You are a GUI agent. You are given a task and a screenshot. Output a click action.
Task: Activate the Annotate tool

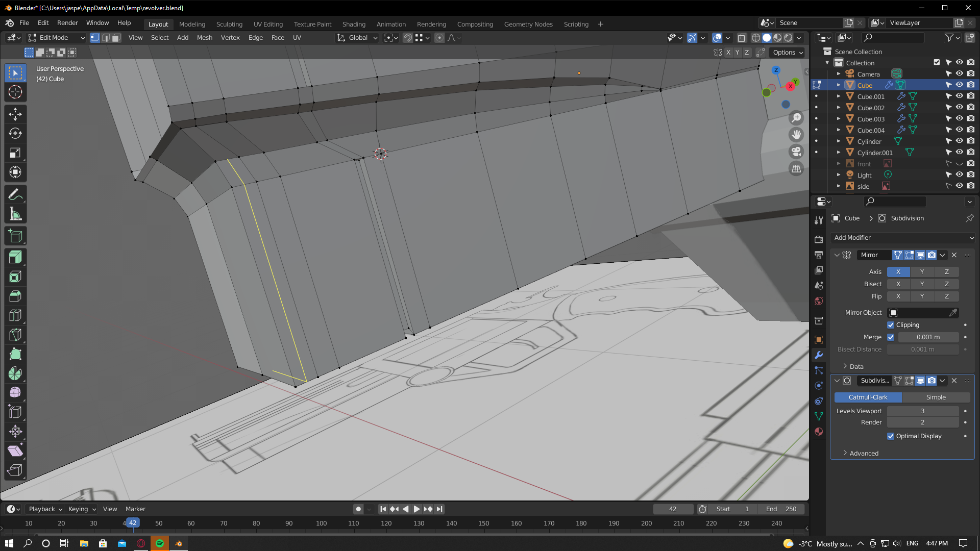[x=15, y=194]
